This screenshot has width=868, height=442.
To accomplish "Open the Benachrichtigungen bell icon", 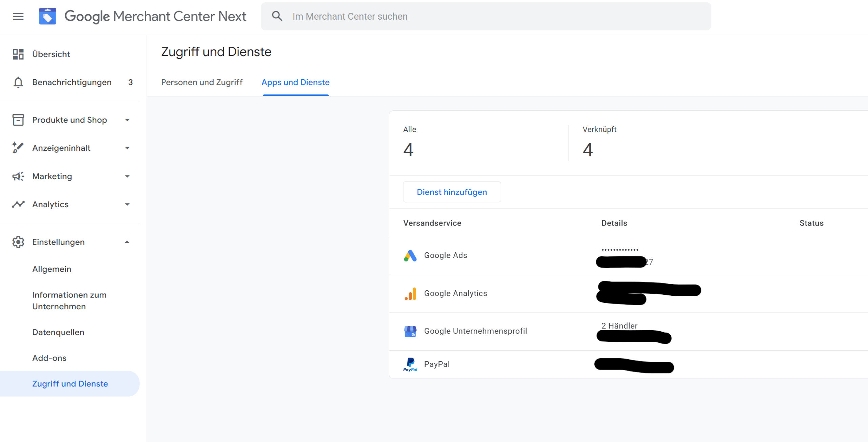I will click(x=18, y=82).
